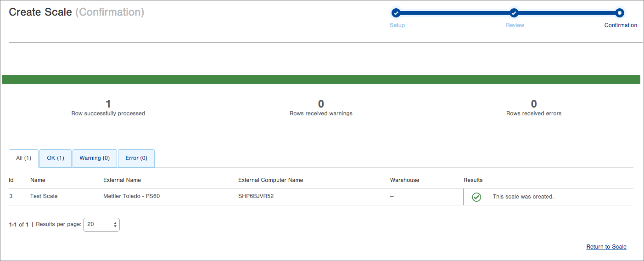644x261 pixels.
Task: Click the 'Row successfully processed' count
Action: (108, 104)
